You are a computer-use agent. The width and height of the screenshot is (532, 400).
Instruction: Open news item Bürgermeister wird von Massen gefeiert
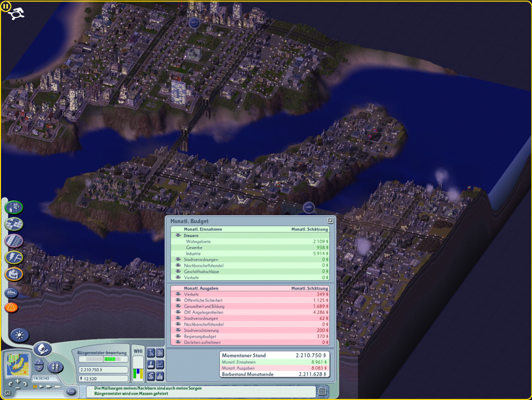(131, 394)
